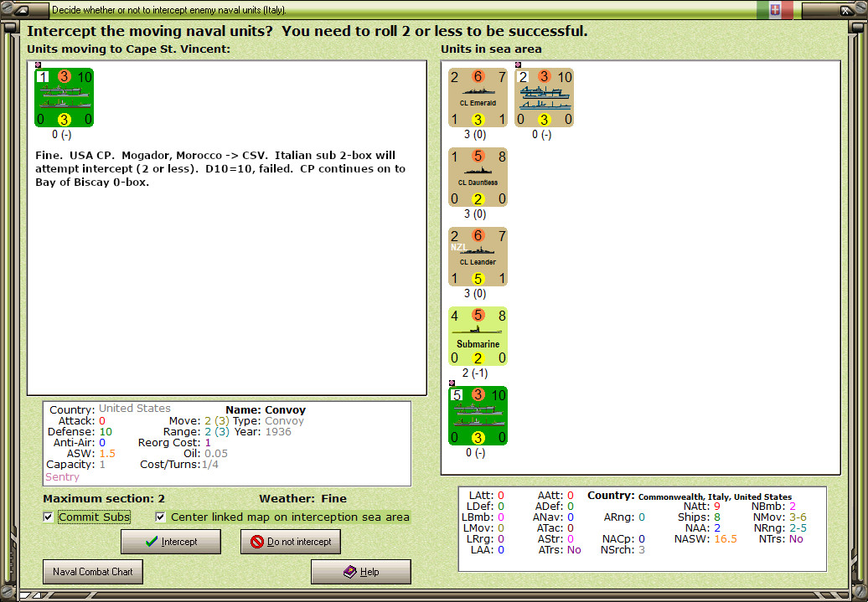Select the CL Emerald cruiser counter
The height and width of the screenshot is (602, 868).
point(478,98)
